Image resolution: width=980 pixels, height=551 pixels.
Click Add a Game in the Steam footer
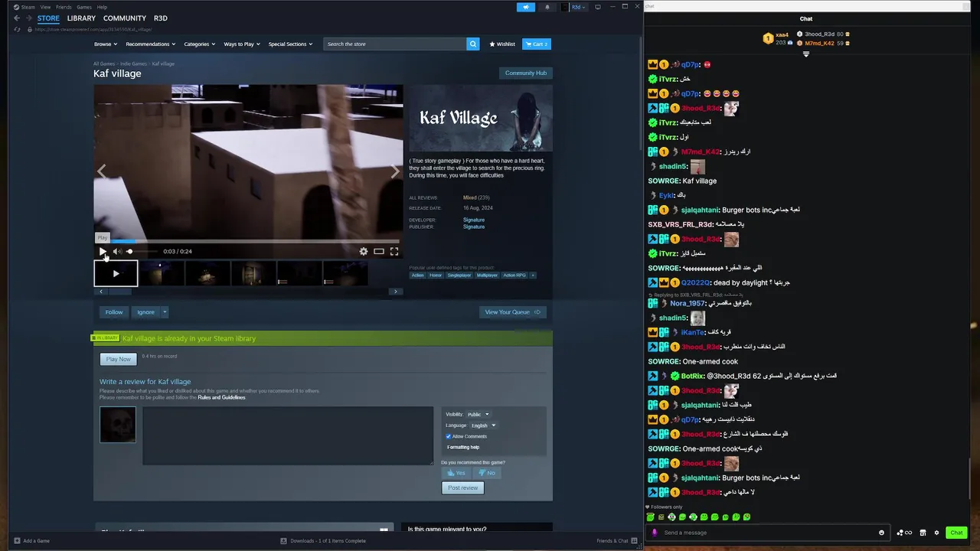pyautogui.click(x=31, y=541)
